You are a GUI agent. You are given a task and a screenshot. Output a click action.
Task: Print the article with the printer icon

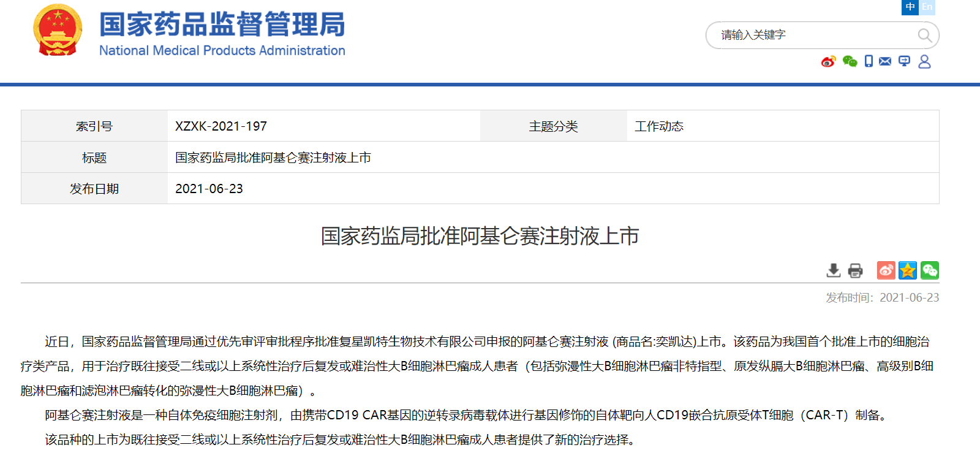click(x=855, y=270)
